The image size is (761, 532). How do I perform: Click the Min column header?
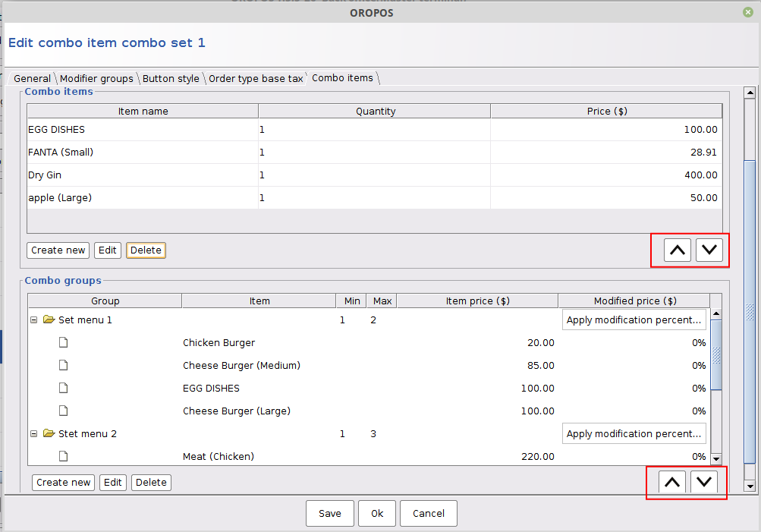click(x=352, y=301)
